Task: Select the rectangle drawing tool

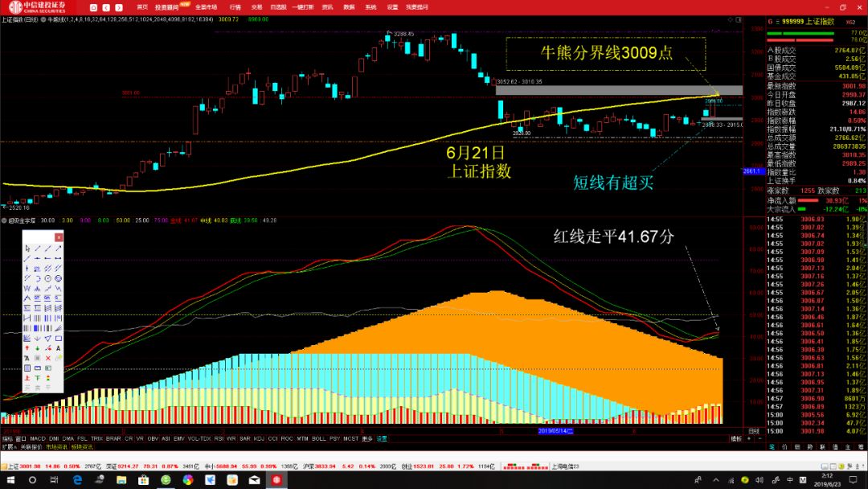Action: (59, 338)
